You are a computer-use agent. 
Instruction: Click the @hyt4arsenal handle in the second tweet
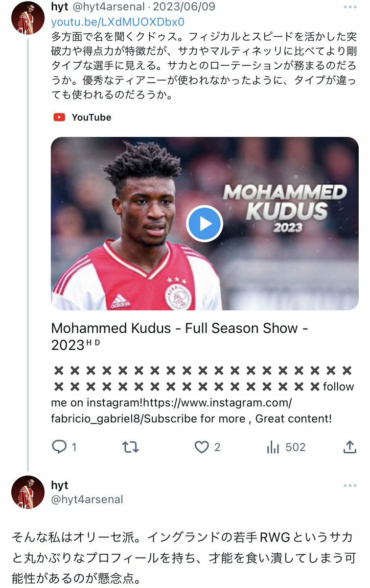pos(87,499)
